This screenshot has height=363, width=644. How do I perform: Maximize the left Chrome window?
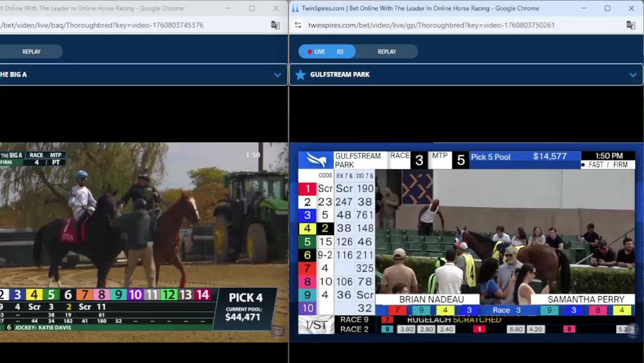[x=252, y=8]
